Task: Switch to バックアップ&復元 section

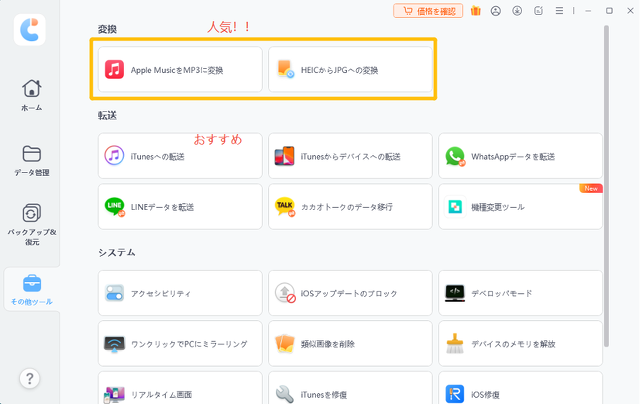Action: click(31, 224)
